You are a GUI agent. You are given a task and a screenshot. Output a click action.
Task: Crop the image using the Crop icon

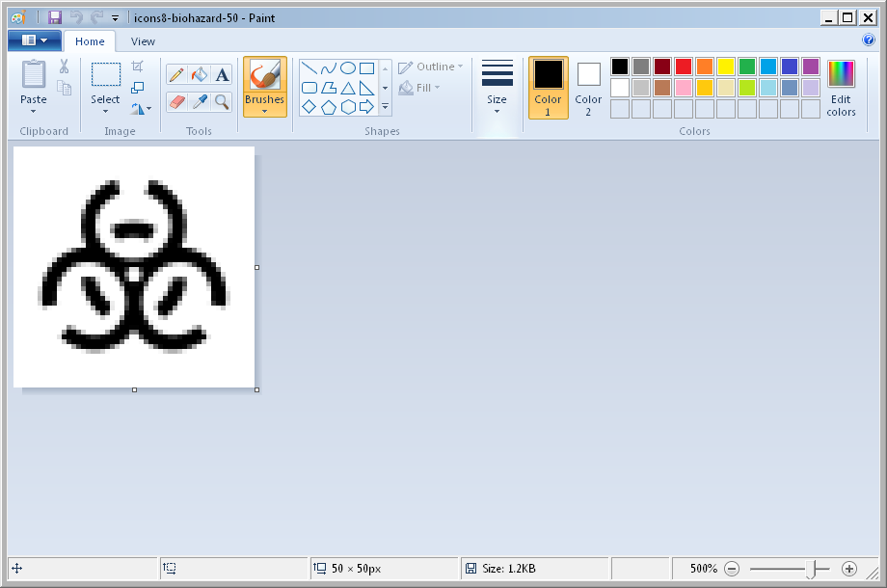[138, 66]
